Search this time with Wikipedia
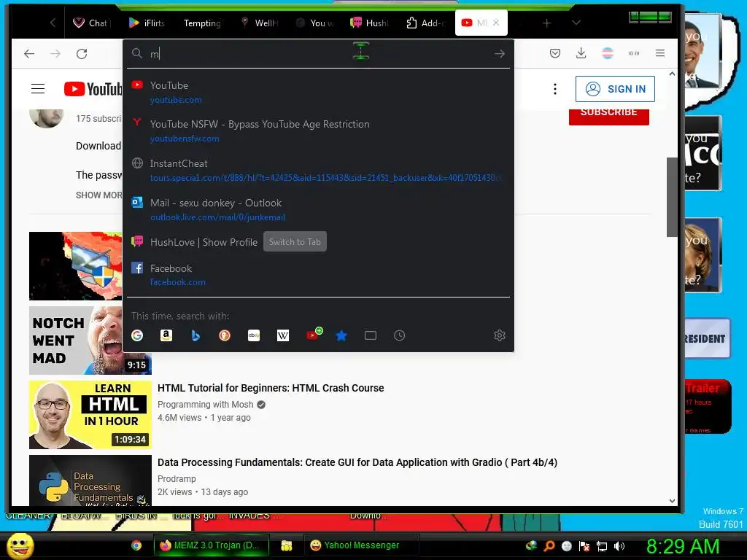Screen dimensions: 747x560 click(283, 335)
